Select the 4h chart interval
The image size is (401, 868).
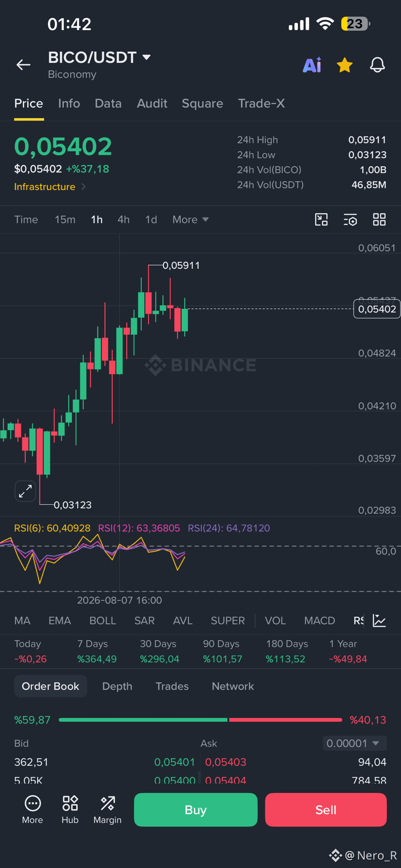(123, 219)
